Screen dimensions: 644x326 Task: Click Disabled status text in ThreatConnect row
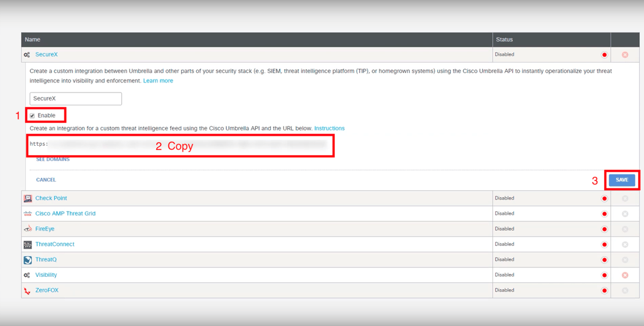coord(504,244)
